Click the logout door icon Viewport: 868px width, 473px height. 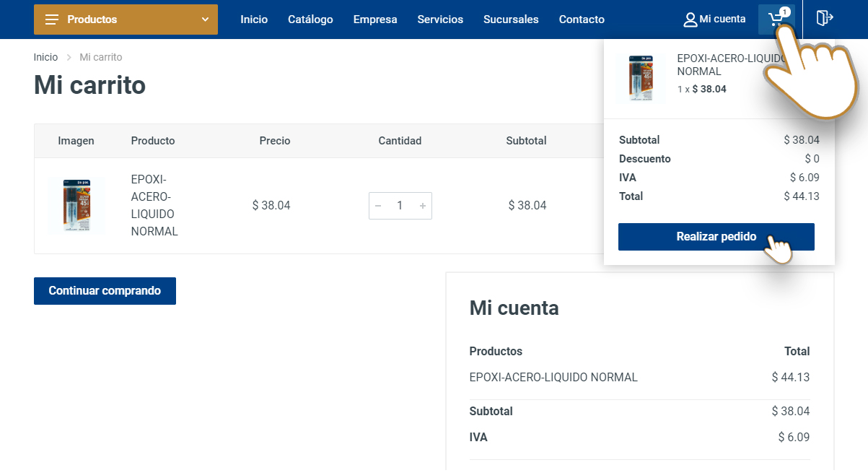click(x=825, y=18)
